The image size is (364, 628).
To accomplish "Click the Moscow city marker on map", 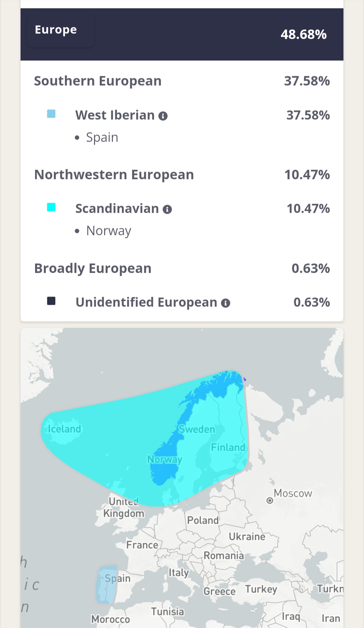I will (270, 501).
